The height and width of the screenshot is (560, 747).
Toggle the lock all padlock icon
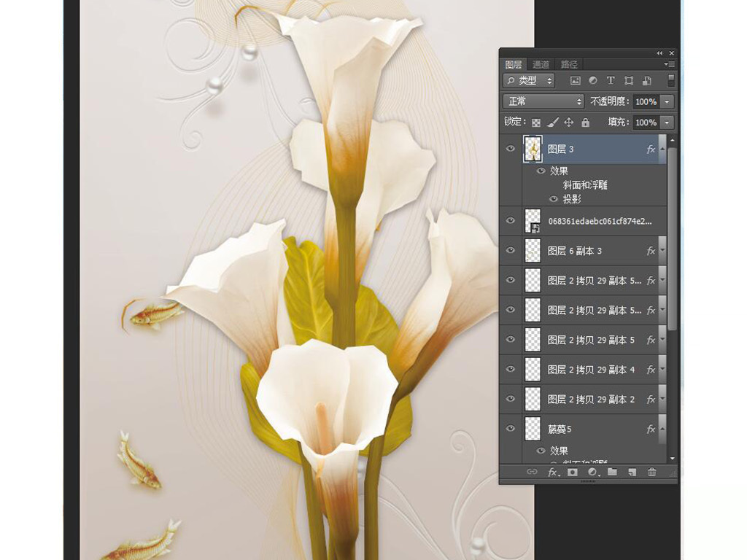coord(586,122)
